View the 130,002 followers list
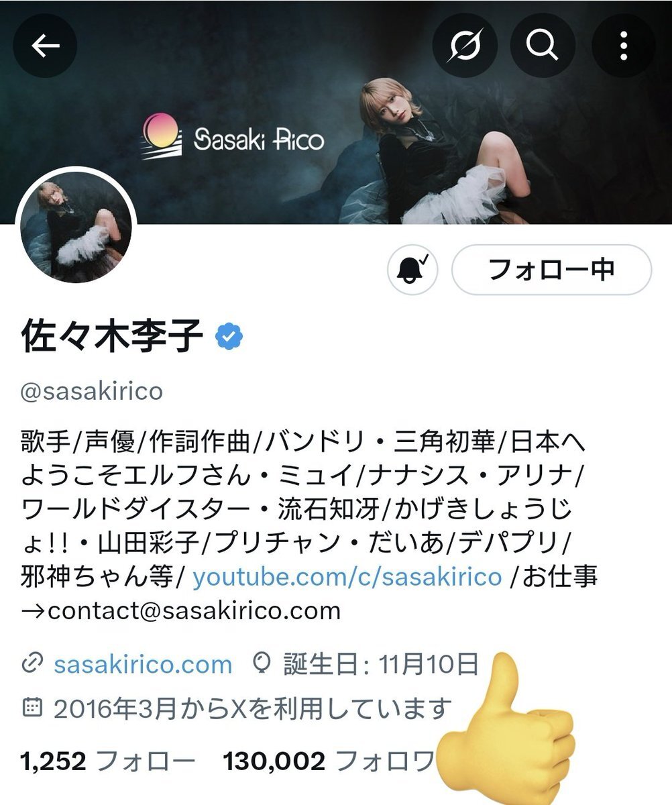This screenshot has width=672, height=805. click(x=329, y=761)
